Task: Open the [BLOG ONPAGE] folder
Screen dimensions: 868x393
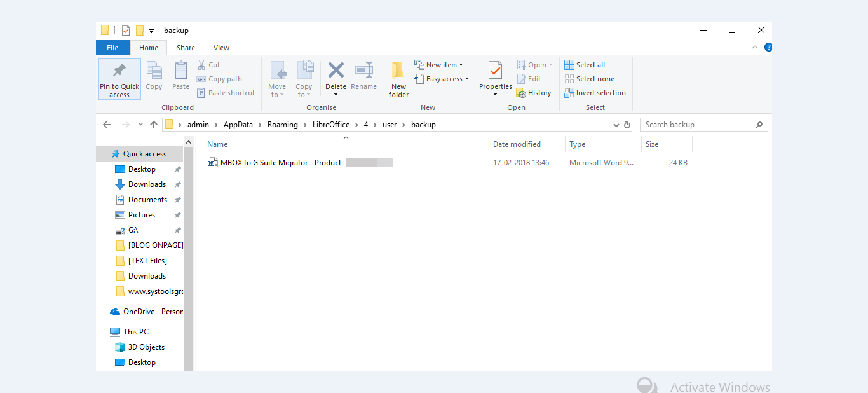Action: 150,245
